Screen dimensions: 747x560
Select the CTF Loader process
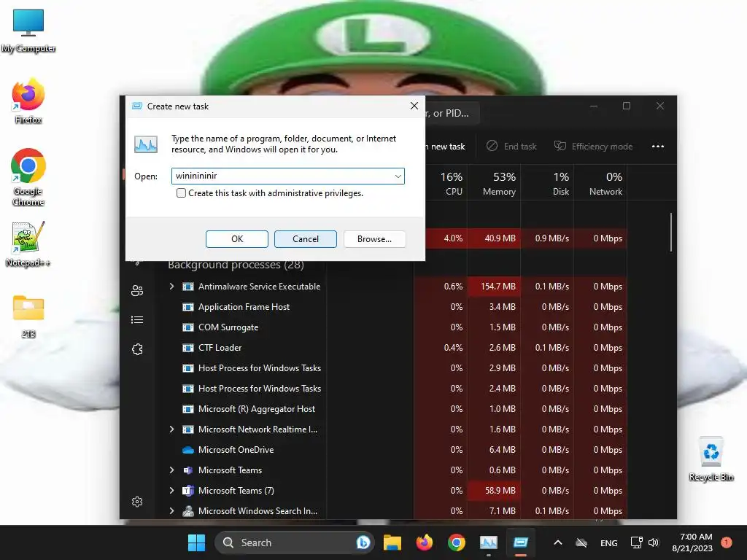coord(219,348)
